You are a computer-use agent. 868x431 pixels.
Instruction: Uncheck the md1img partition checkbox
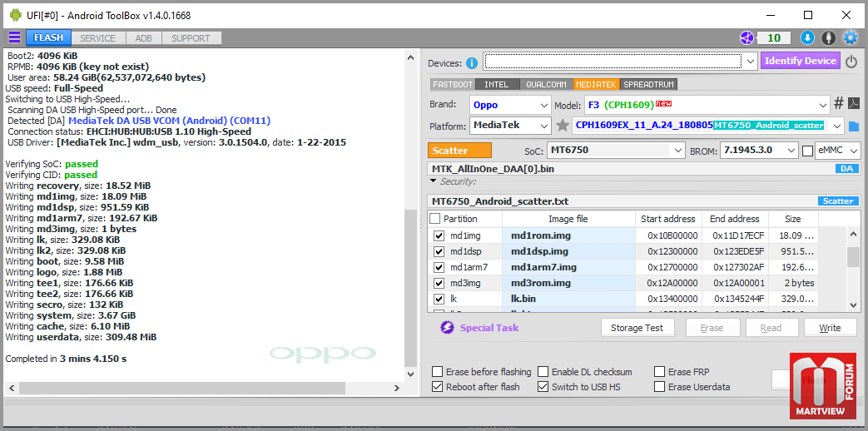click(439, 235)
